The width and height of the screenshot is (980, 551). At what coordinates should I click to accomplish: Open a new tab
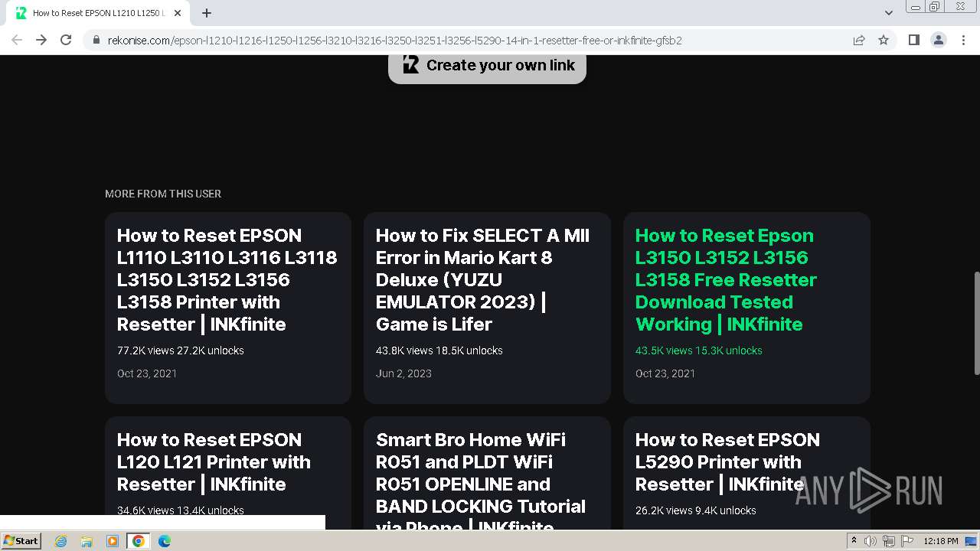(x=207, y=13)
